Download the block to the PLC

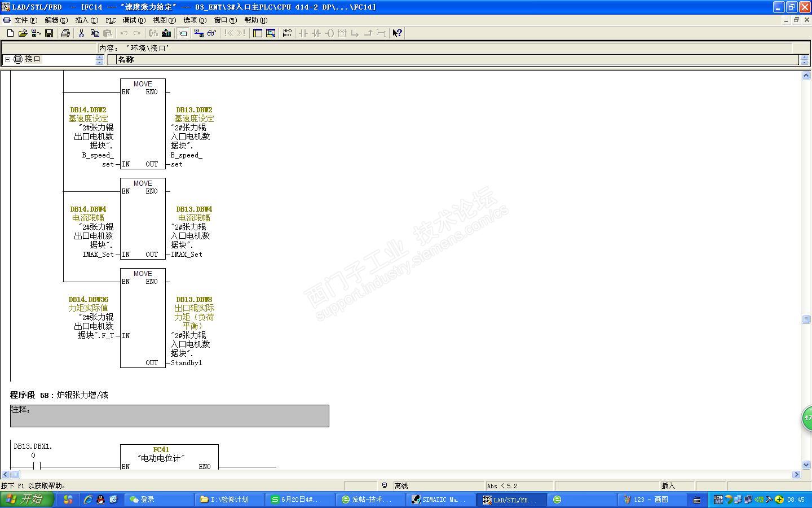[166, 33]
